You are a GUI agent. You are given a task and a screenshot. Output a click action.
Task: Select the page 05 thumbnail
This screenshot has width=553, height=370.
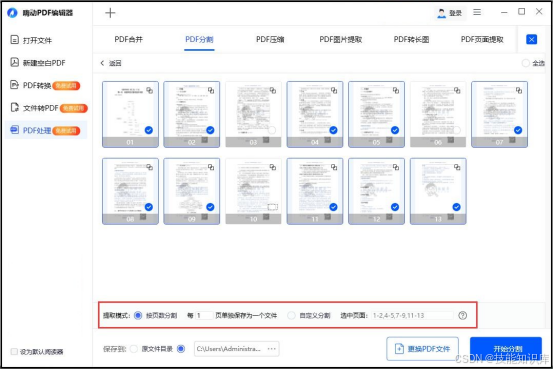[376, 114]
